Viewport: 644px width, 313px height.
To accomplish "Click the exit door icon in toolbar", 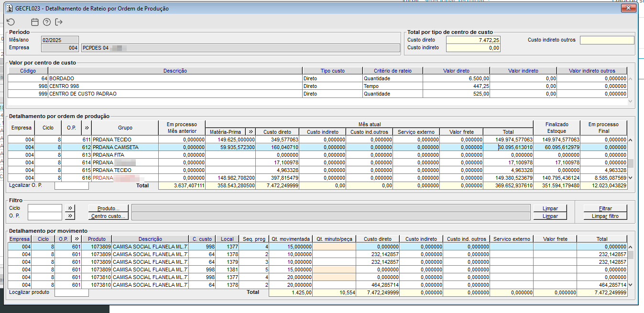I will (59, 22).
